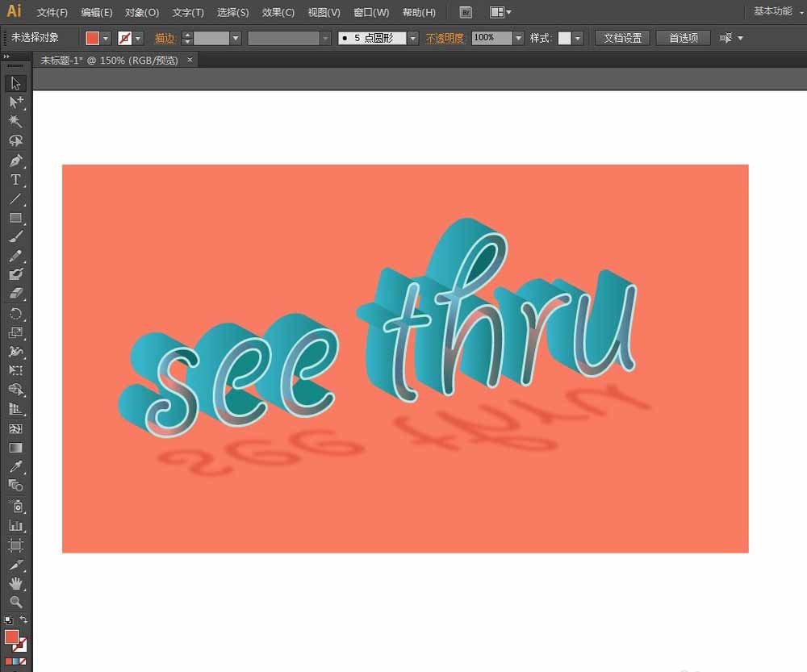Select the Free Transform tool
Viewport: 807px width, 672px height.
(15, 370)
